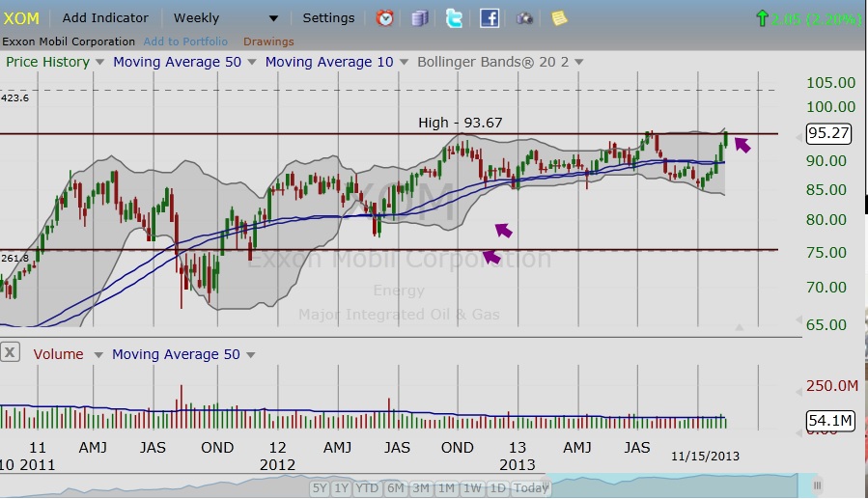
Task: Expand the Price History dropdown arrow
Action: (99, 62)
